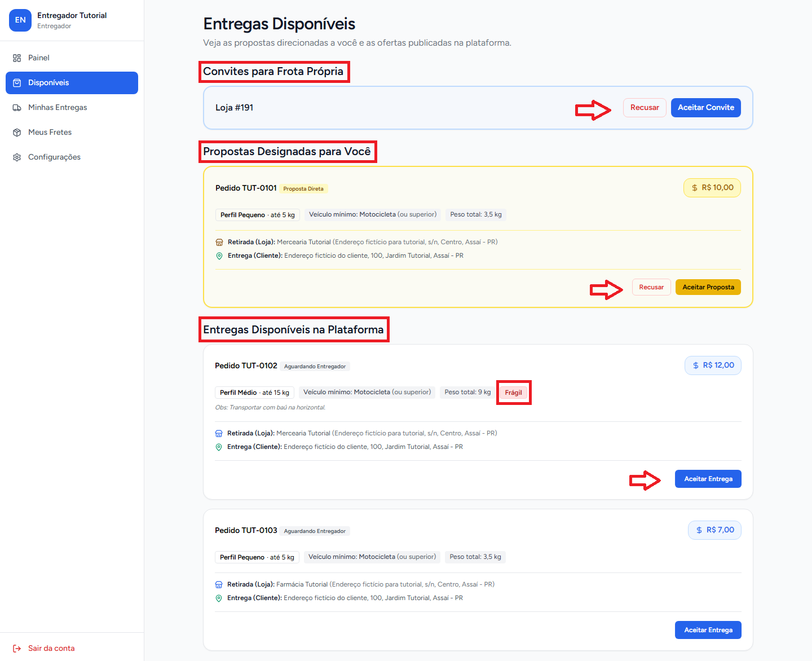The image size is (812, 661).
Task: Click the Sair da conta logout icon
Action: click(17, 649)
